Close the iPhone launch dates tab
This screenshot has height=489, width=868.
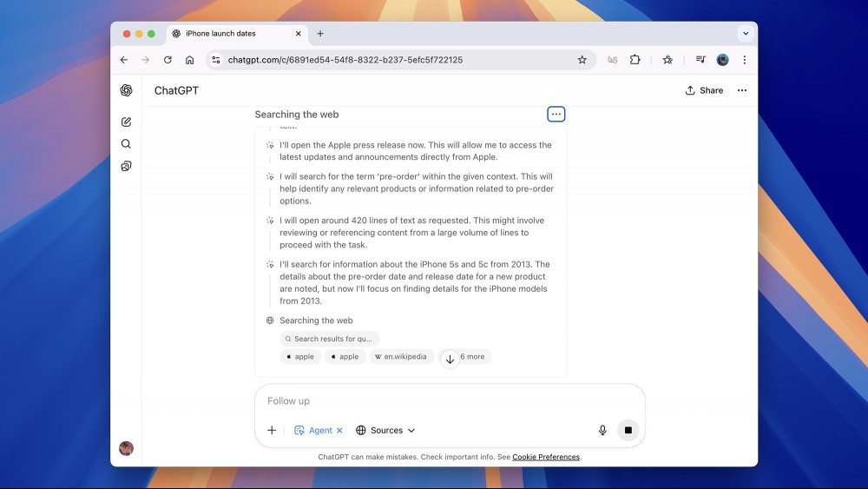point(298,33)
